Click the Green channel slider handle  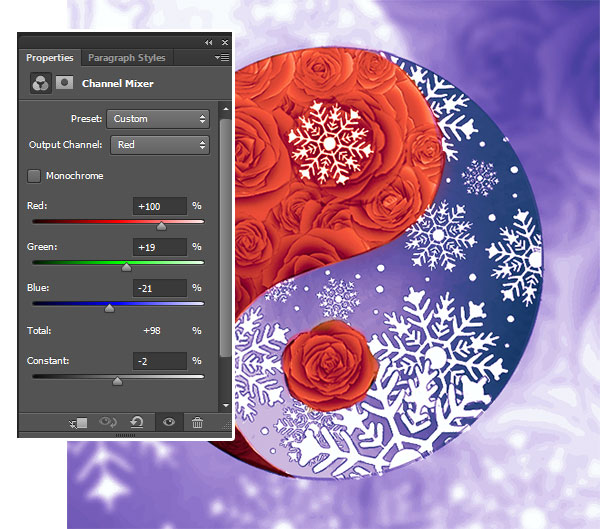point(126,267)
